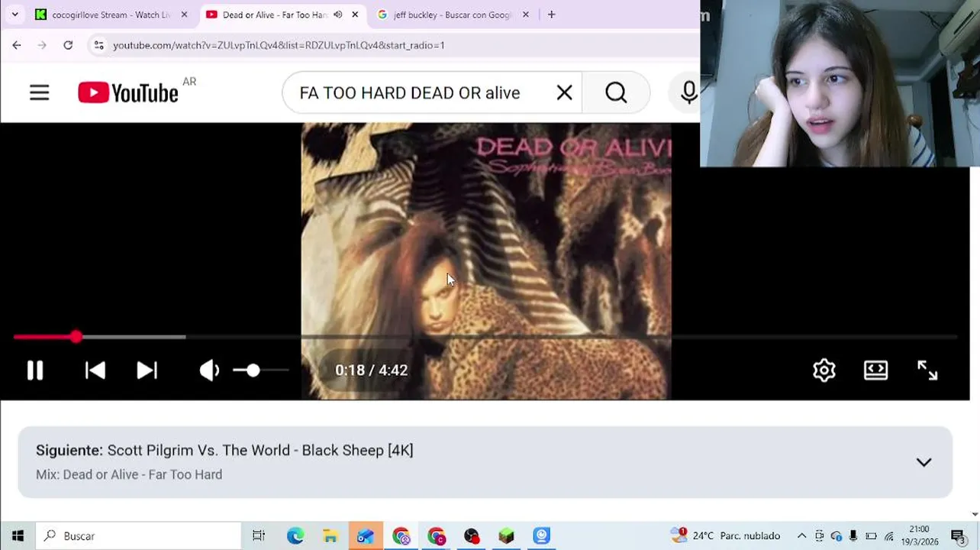Mute the video with the speaker icon
This screenshot has height=550, width=980.
pos(209,370)
